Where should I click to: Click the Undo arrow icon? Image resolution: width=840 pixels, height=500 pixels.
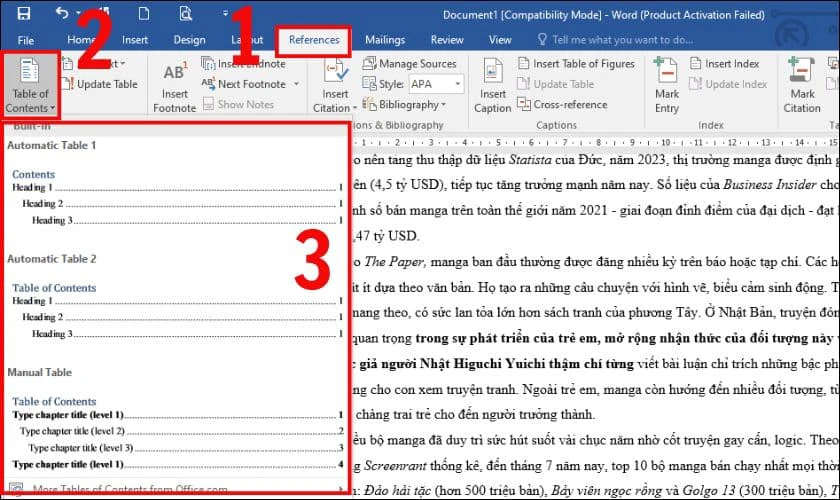pos(62,13)
